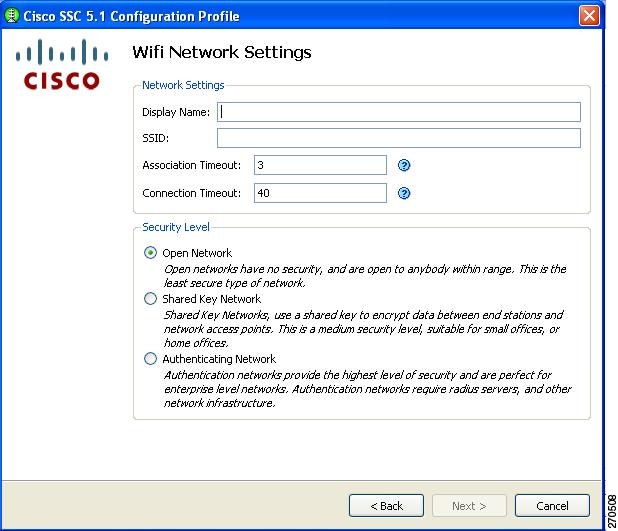Click the Connection Timeout: label

(x=192, y=193)
